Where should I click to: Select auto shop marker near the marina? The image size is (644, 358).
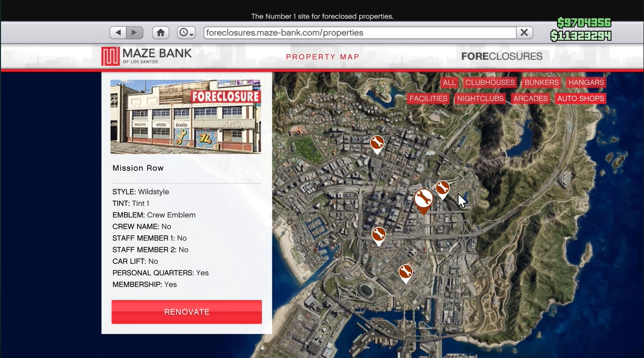click(379, 234)
